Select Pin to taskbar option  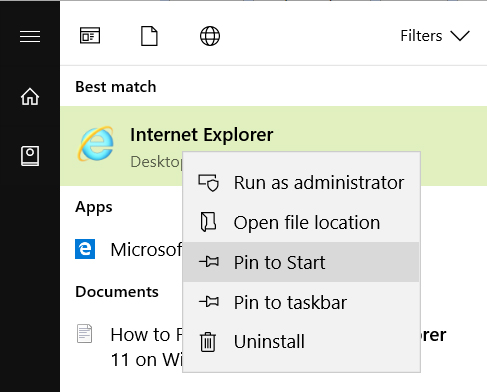click(x=301, y=302)
